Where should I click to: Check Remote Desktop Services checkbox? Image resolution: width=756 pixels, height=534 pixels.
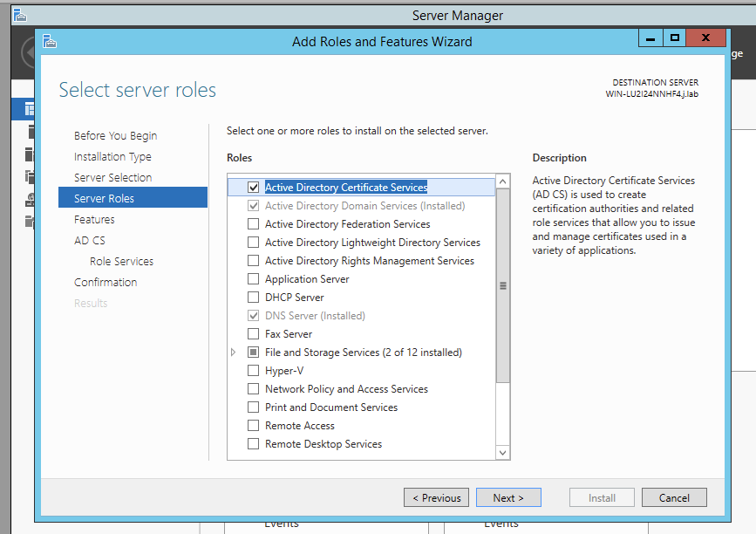(x=253, y=444)
